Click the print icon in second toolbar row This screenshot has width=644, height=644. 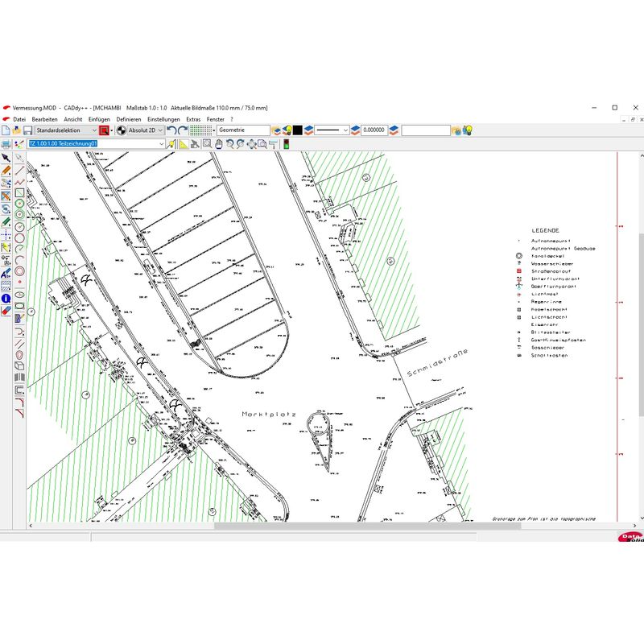click(6, 144)
